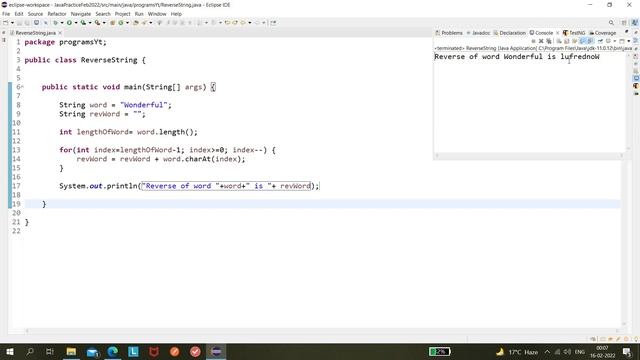Image resolution: width=640 pixels, height=360 pixels.
Task: Open the Search menu
Action: (103, 14)
